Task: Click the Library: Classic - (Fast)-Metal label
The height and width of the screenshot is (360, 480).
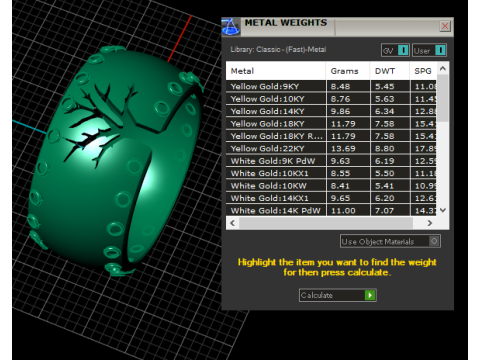Action: click(278, 49)
